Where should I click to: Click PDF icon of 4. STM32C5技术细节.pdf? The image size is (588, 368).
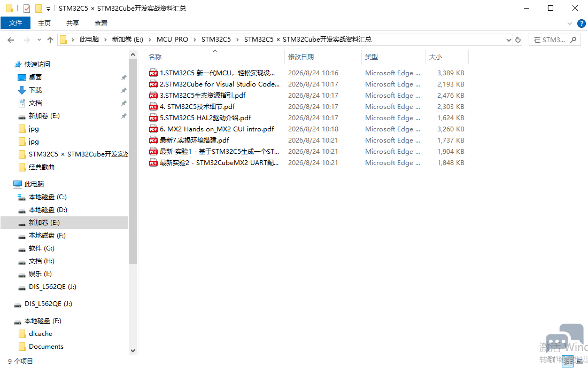point(153,106)
